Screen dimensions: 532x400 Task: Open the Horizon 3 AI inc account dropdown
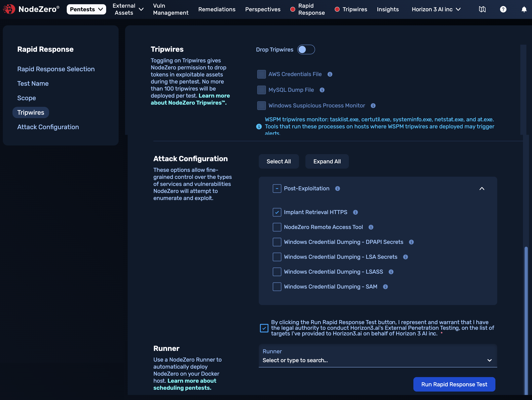tap(436, 9)
